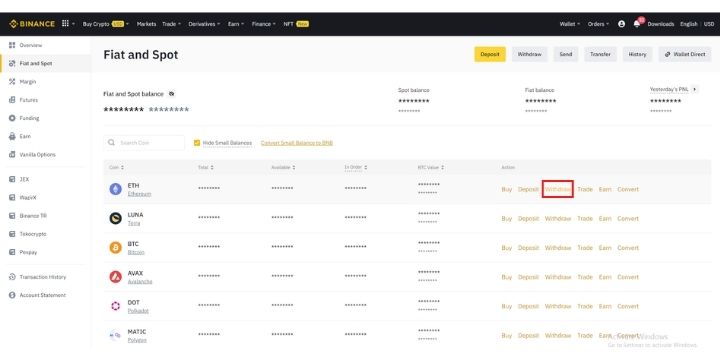The height and width of the screenshot is (360, 720).
Task: Click the History button
Action: coord(637,54)
